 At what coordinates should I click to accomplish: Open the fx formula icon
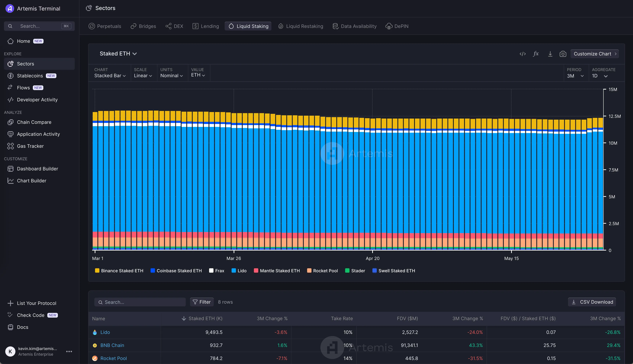tap(536, 54)
